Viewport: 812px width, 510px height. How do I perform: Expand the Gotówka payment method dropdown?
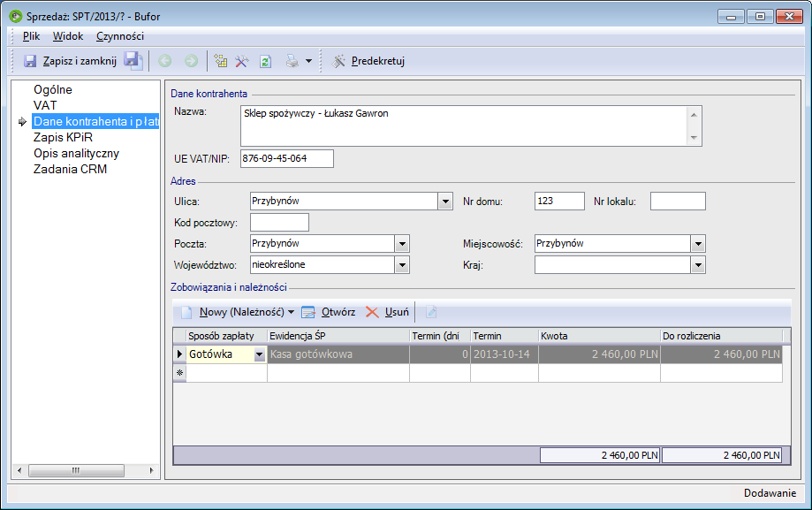(x=260, y=354)
